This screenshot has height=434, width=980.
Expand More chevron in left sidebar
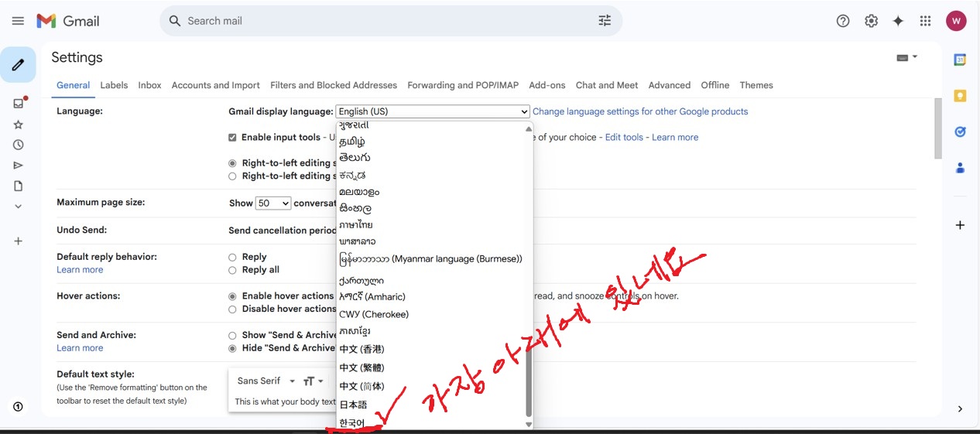point(19,207)
